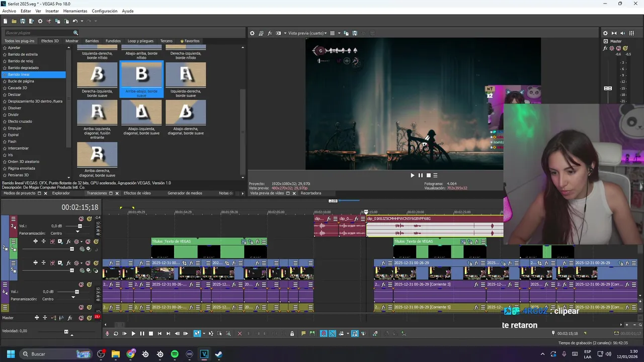Arm record with microphone button

107,333
